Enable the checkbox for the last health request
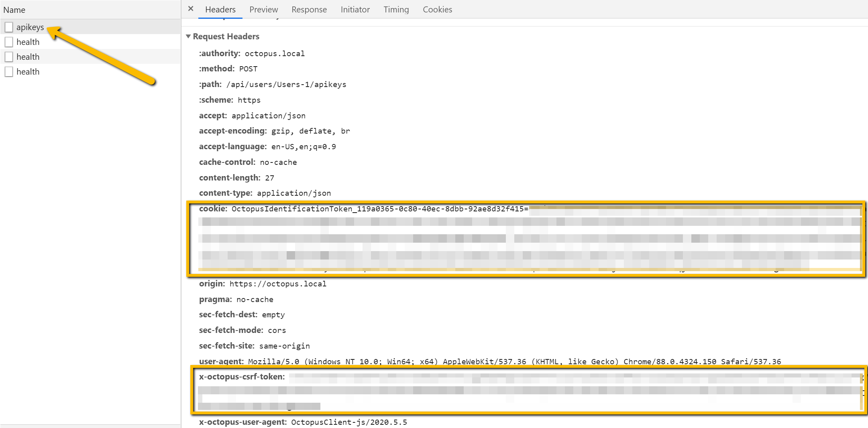The height and width of the screenshot is (428, 868). pyautogui.click(x=9, y=71)
